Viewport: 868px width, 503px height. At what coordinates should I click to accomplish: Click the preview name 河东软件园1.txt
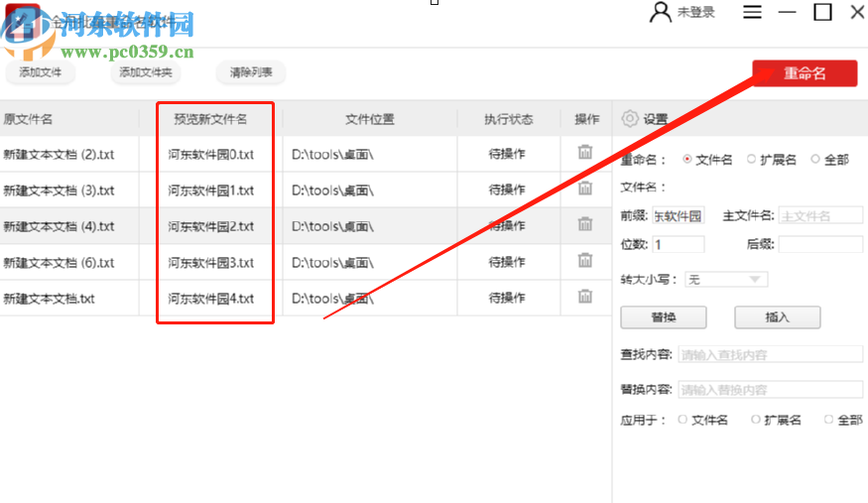[x=211, y=190]
